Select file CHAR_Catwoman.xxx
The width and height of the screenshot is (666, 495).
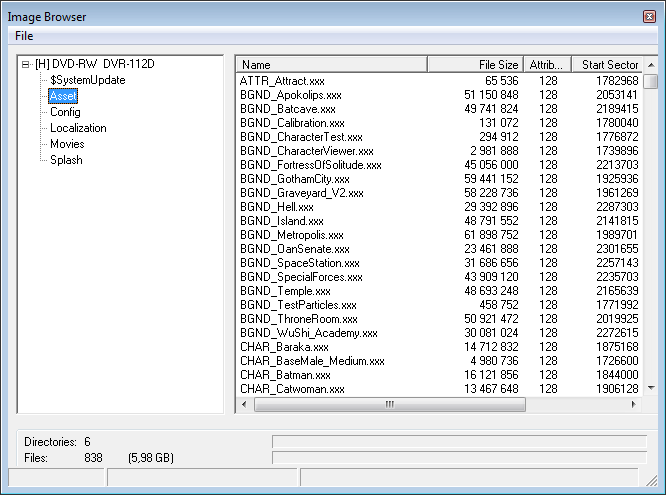tap(292, 389)
